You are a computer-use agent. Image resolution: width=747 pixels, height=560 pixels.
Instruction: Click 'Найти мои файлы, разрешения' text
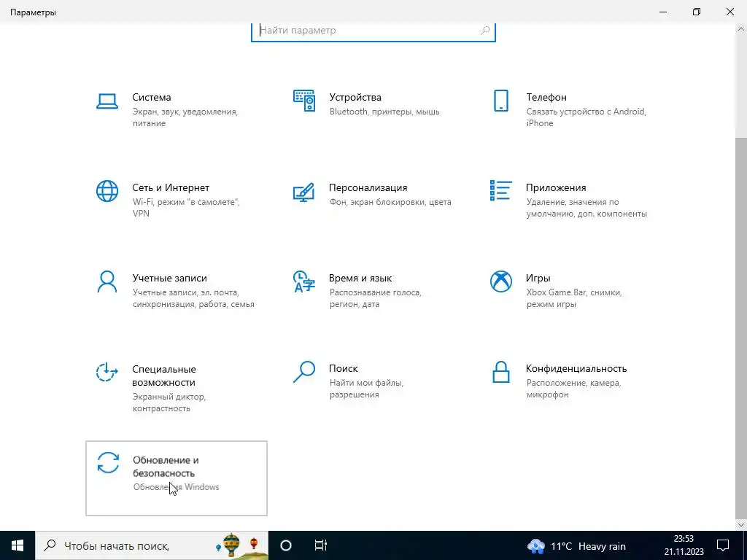(x=366, y=389)
